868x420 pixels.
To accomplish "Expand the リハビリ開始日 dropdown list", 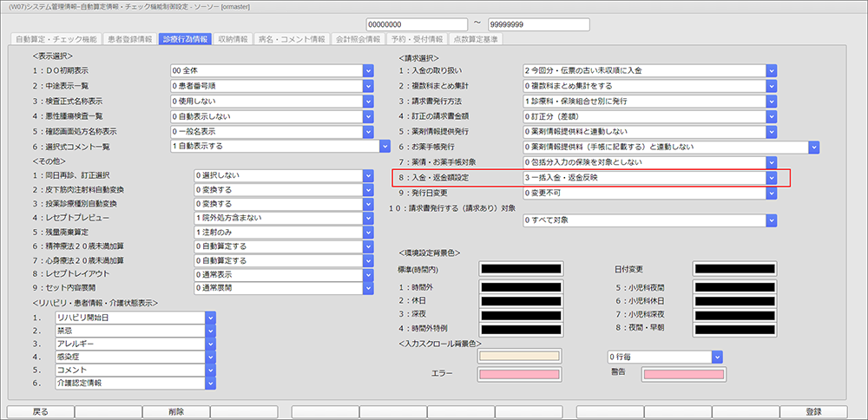I will coord(210,319).
